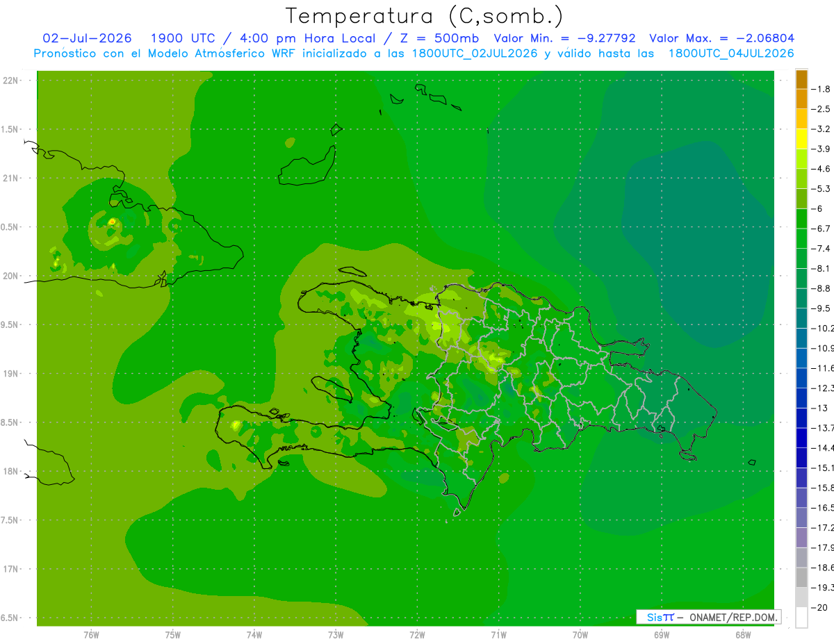This screenshot has height=644, width=834.
Task: Click the '76W' longitude axis label
Action: pyautogui.click(x=91, y=635)
